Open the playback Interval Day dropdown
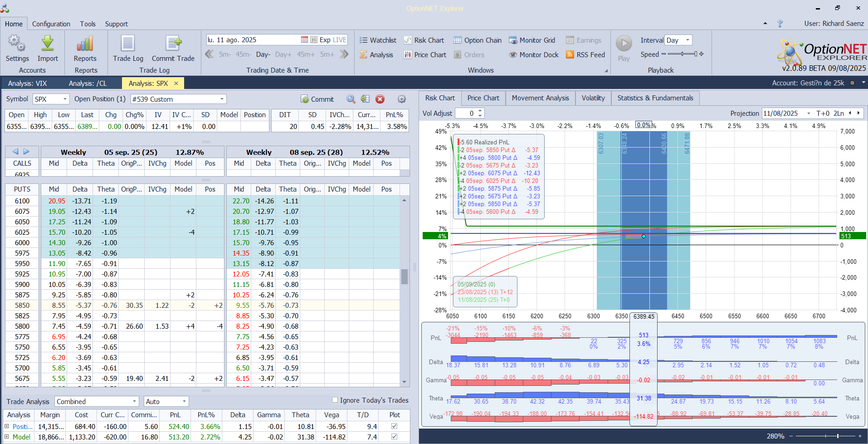 point(688,40)
